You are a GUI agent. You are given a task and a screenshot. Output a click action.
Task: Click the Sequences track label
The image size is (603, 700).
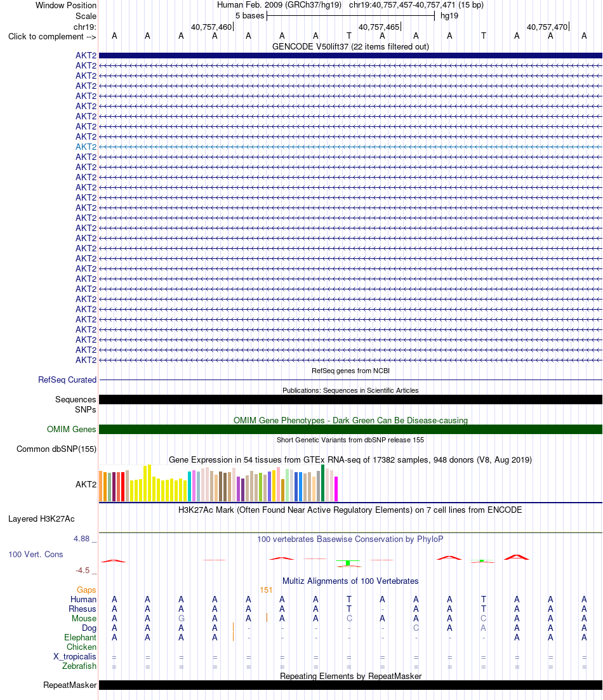[x=76, y=400]
